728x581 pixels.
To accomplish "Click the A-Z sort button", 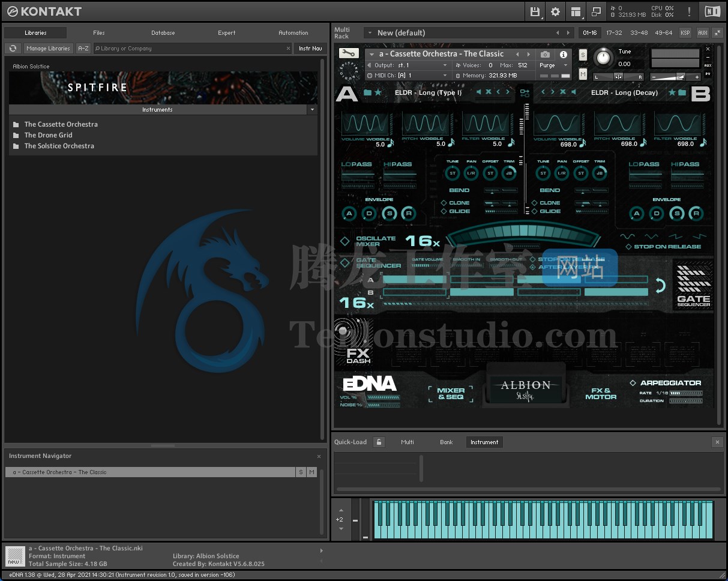I will click(83, 49).
